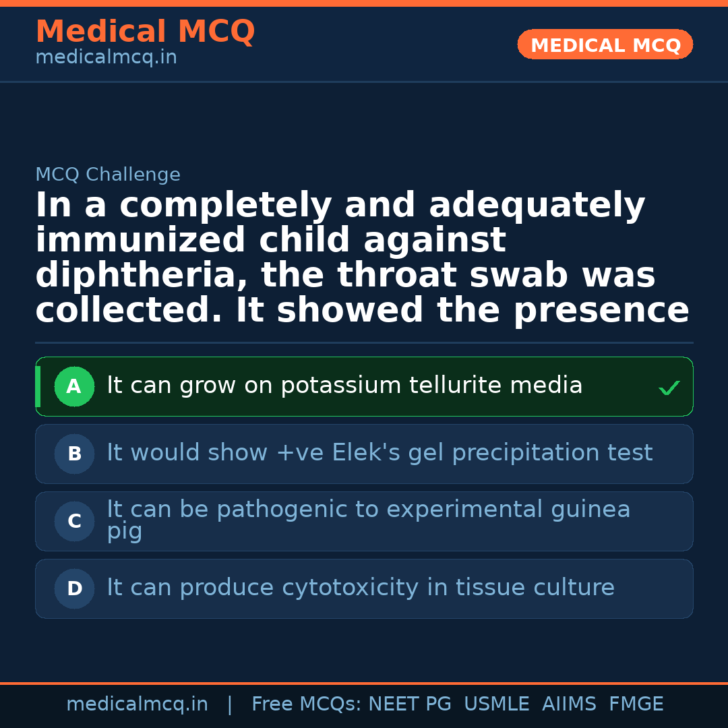This screenshot has width=728, height=728.
Task: Click the green A letter circle
Action: pyautogui.click(x=74, y=386)
